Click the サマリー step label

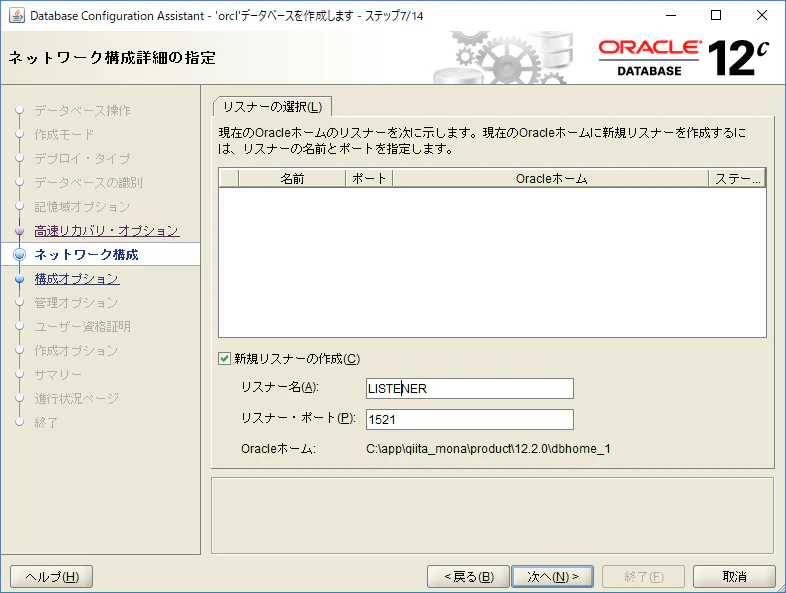(x=58, y=374)
